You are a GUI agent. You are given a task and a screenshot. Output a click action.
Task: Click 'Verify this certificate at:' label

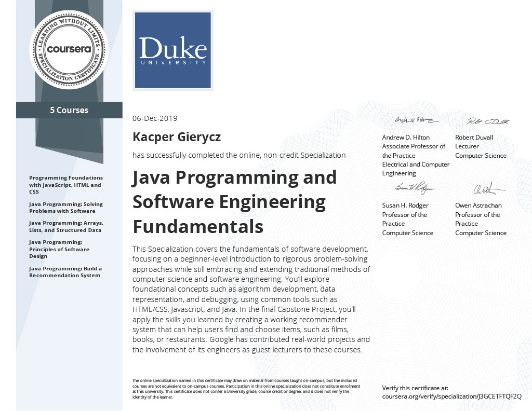coord(415,388)
